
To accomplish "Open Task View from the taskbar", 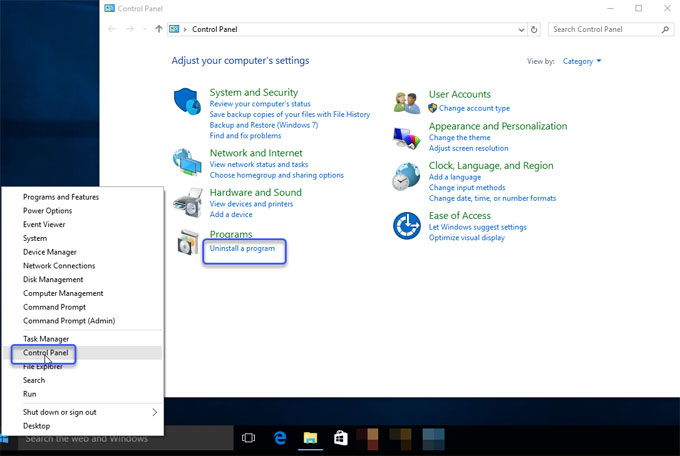I will pyautogui.click(x=248, y=438).
